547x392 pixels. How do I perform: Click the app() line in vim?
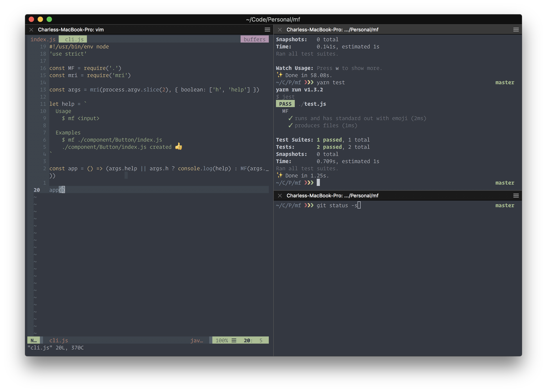click(57, 190)
